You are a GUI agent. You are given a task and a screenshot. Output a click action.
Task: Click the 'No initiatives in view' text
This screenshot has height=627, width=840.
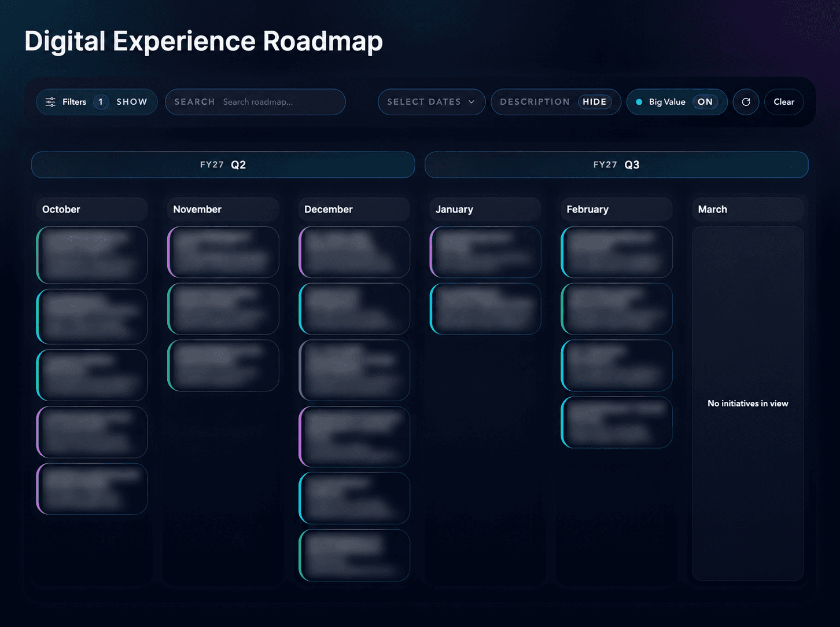pyautogui.click(x=748, y=404)
